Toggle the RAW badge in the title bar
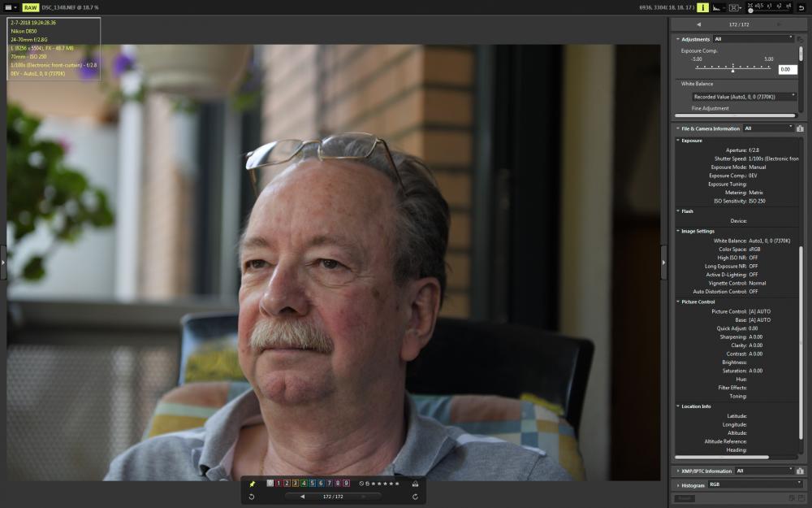 point(31,7)
